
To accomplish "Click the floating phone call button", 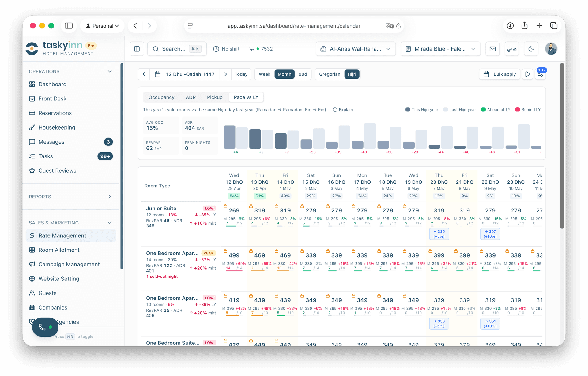I will (45, 327).
